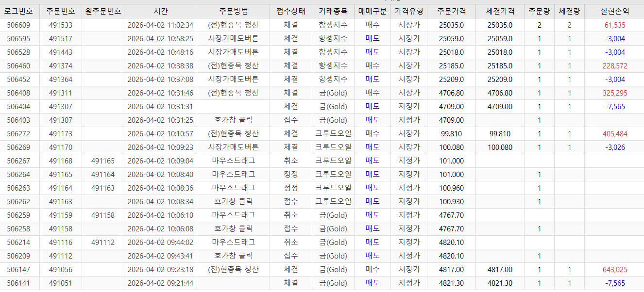Select order price 4706.80 cell
This screenshot has height=292, width=644.
(451, 93)
